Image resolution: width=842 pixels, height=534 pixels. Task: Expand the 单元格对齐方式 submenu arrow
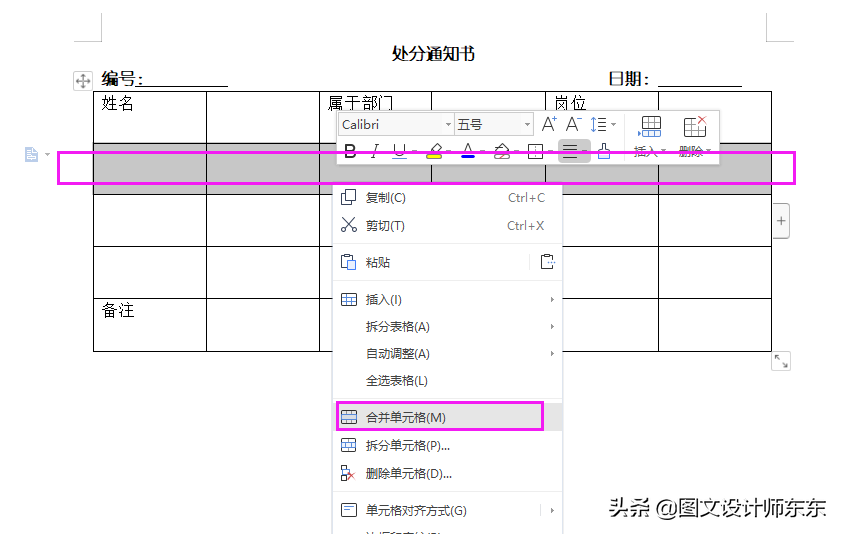(552, 510)
